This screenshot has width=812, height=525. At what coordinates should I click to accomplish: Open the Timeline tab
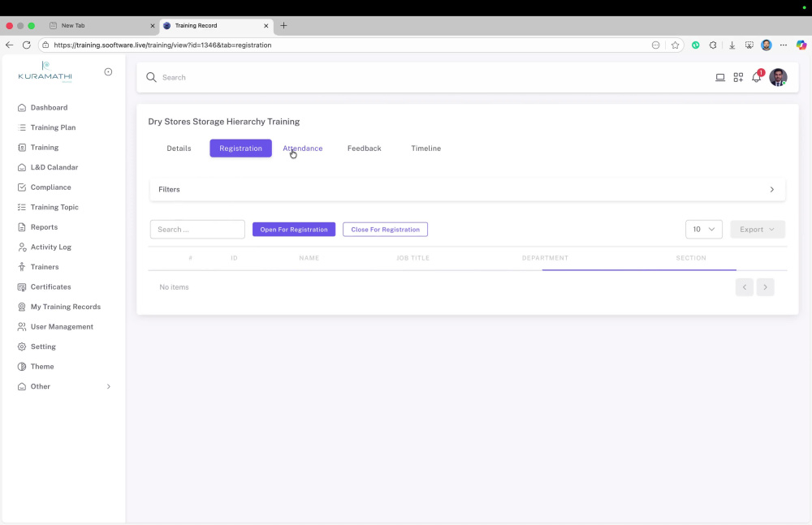pos(425,148)
